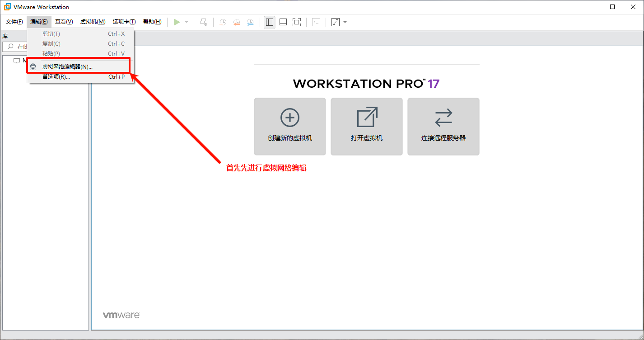644x340 pixels.
Task: Minimize the VMware Workstation window
Action: click(592, 7)
